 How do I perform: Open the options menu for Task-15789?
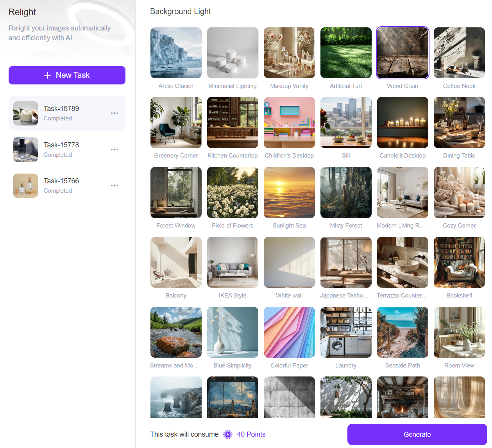pos(115,113)
